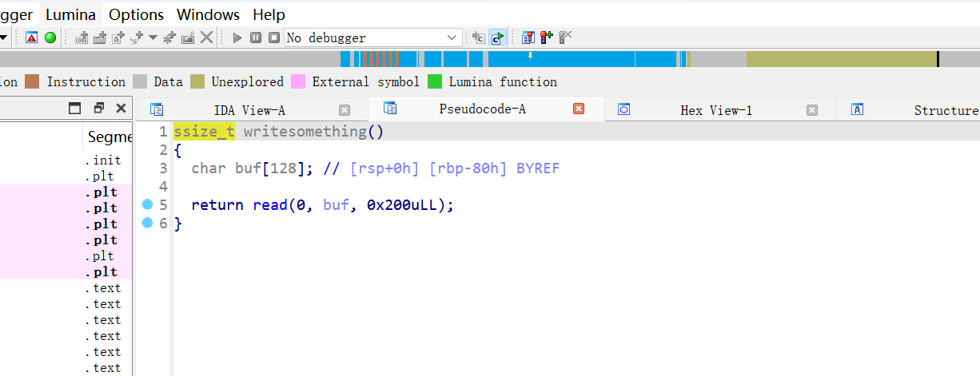980x376 pixels.
Task: Click the '[rbp-80h] BYREF' comment
Action: click(494, 168)
